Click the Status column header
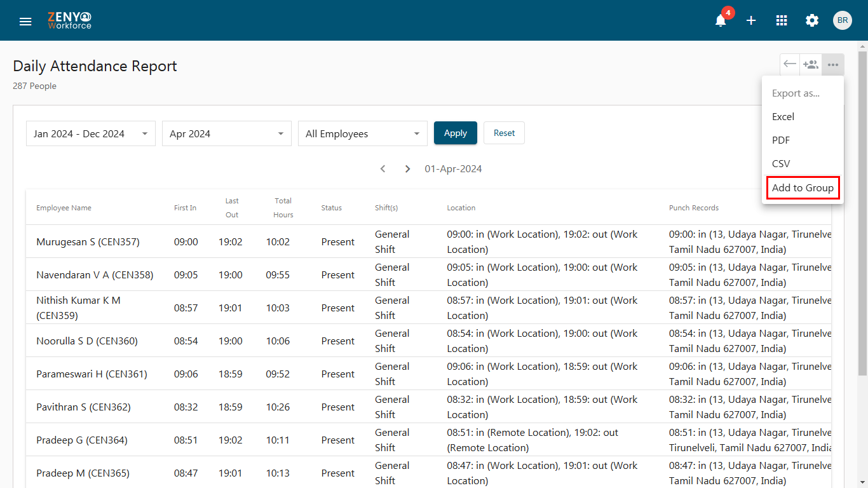The image size is (868, 488). click(x=332, y=208)
